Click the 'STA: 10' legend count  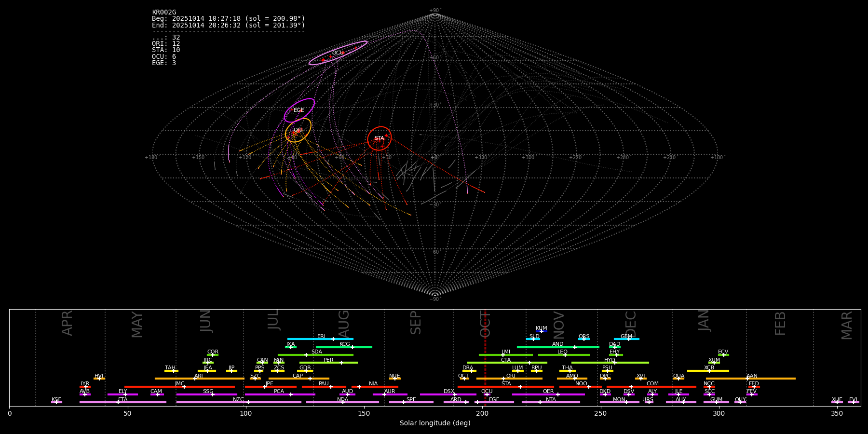166,50
